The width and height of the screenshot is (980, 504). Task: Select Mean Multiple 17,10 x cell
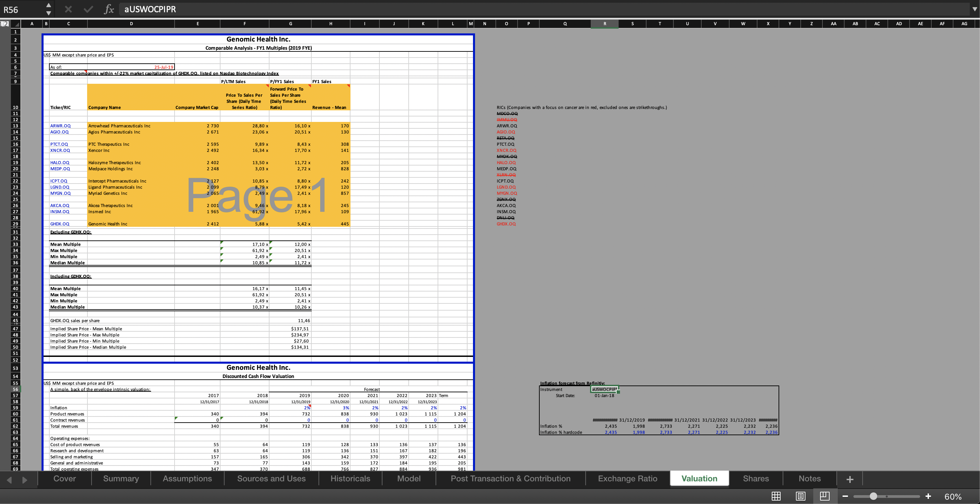[x=245, y=245]
